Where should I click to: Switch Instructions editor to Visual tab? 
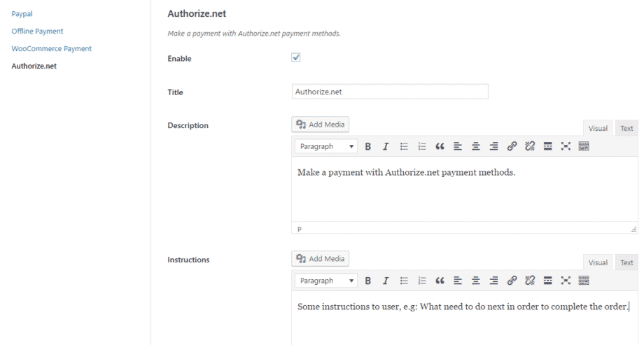[598, 262]
